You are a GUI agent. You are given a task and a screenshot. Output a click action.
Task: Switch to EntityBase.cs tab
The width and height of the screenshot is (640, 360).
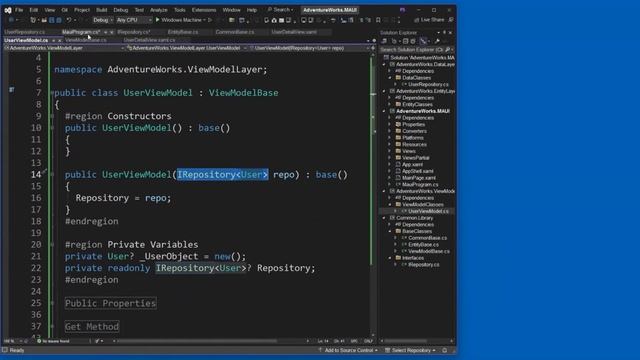183,32
